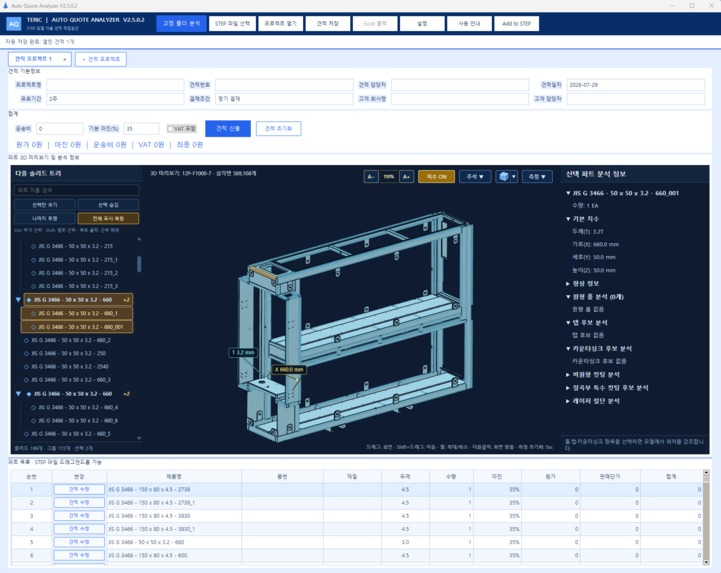Click the AQ logo icon
721x573 pixels.
14,23
